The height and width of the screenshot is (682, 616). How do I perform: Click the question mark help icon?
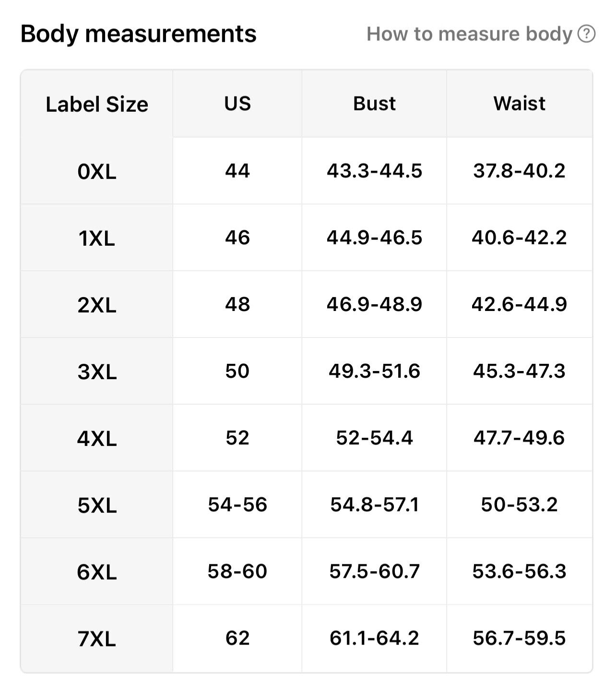coord(586,34)
